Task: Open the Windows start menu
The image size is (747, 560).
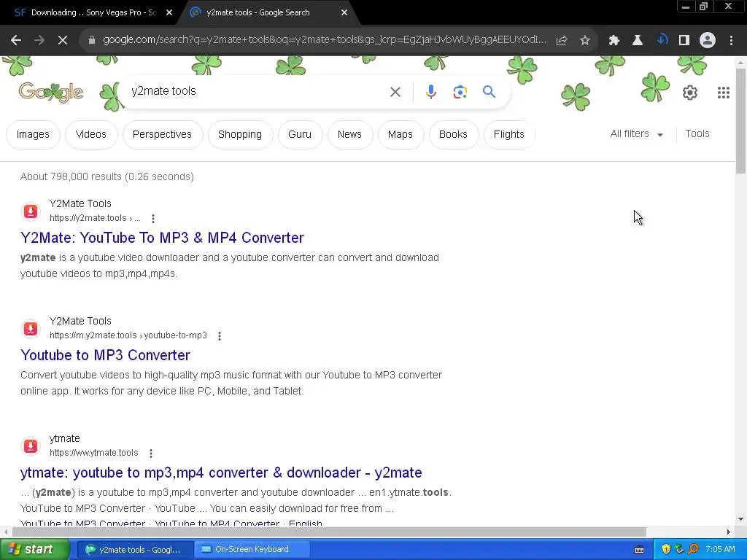Action: point(35,550)
